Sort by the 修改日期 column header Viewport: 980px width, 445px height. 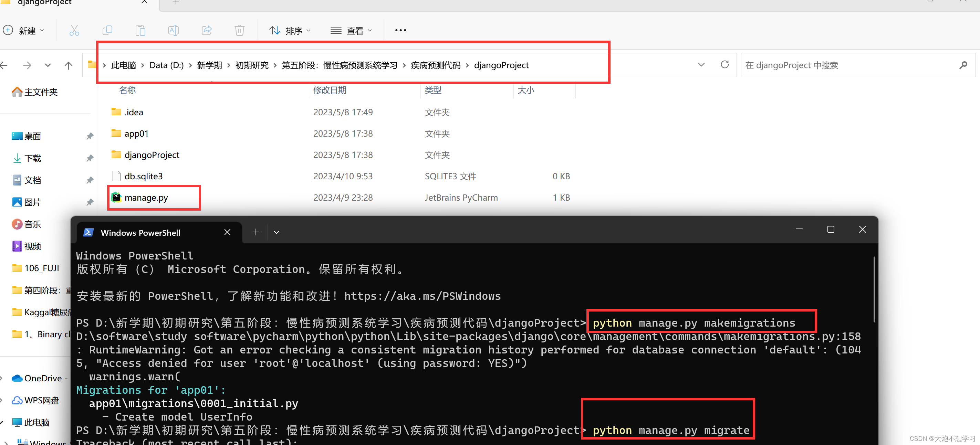[330, 90]
